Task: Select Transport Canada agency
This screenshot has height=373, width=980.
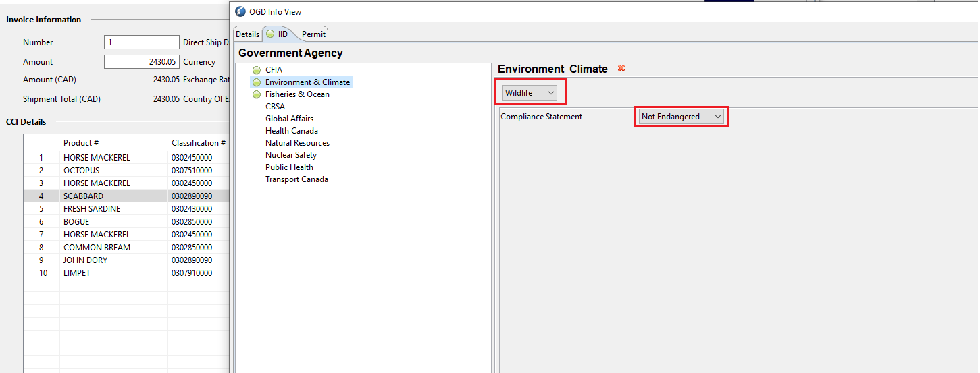Action: (296, 179)
